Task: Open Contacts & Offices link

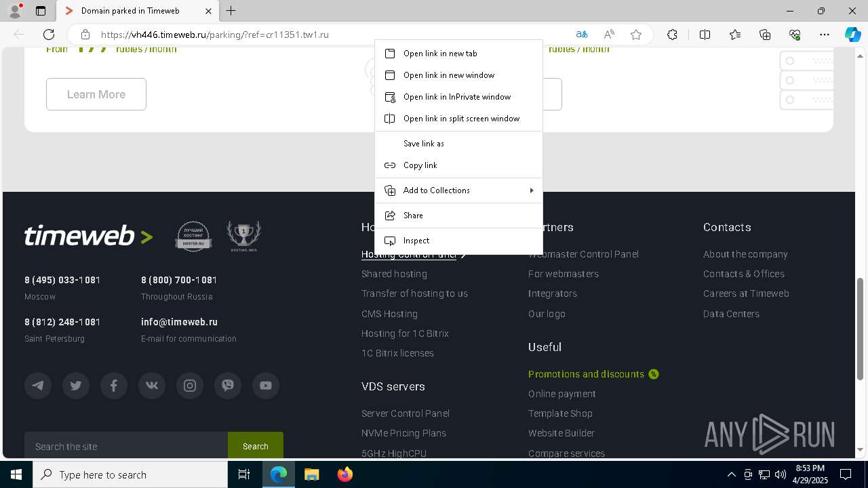Action: (x=744, y=274)
